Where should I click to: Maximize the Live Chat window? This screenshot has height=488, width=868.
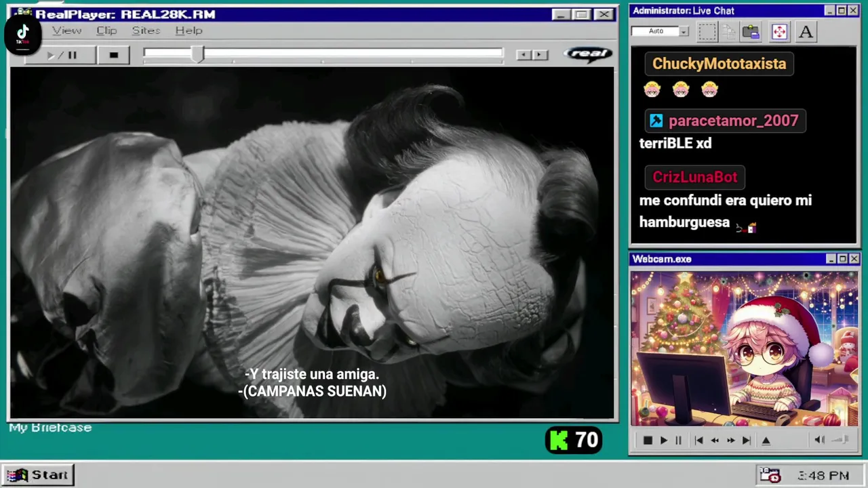[x=842, y=10]
